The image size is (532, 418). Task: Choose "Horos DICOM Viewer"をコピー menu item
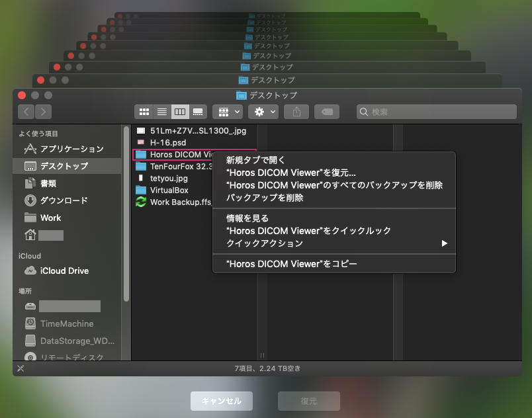334,264
